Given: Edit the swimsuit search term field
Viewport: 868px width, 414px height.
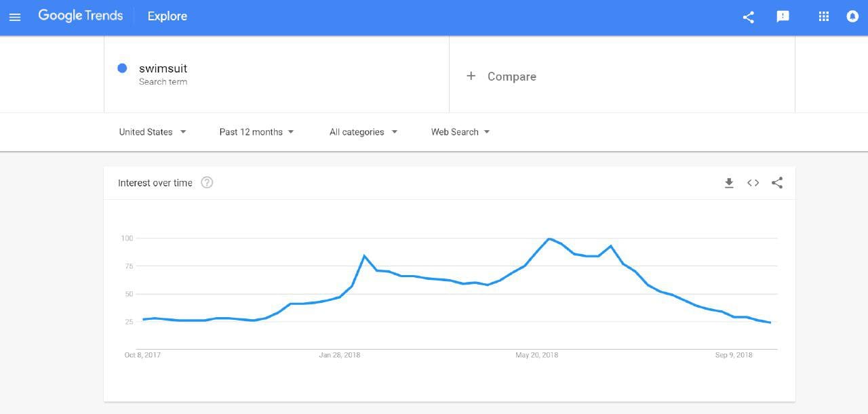Looking at the screenshot, I should (x=277, y=75).
